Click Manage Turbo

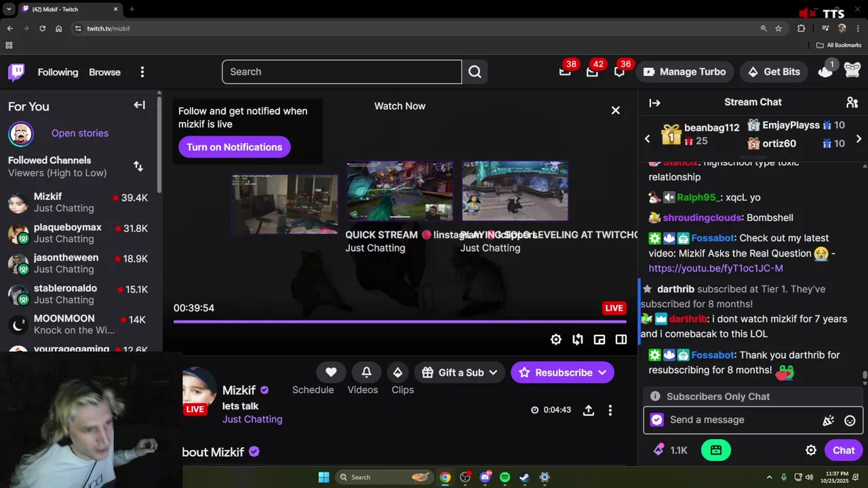(x=684, y=72)
